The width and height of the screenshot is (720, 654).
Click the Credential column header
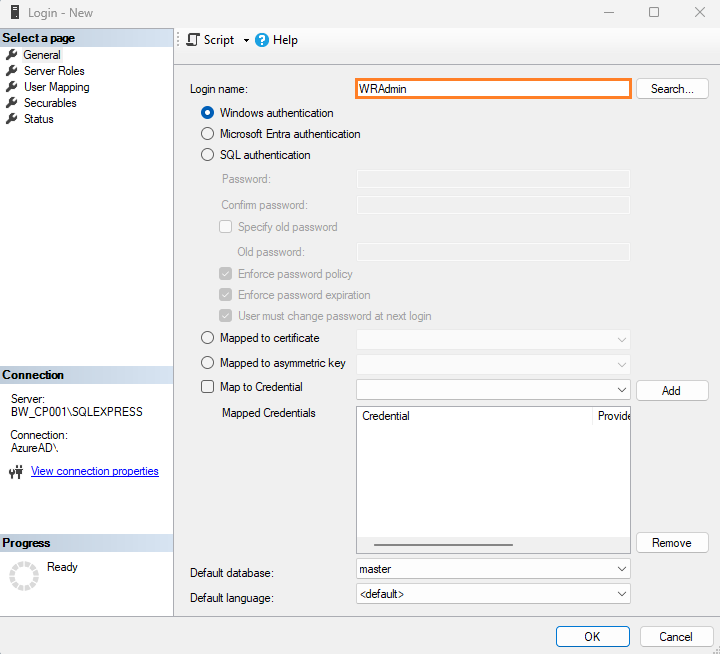(474, 416)
